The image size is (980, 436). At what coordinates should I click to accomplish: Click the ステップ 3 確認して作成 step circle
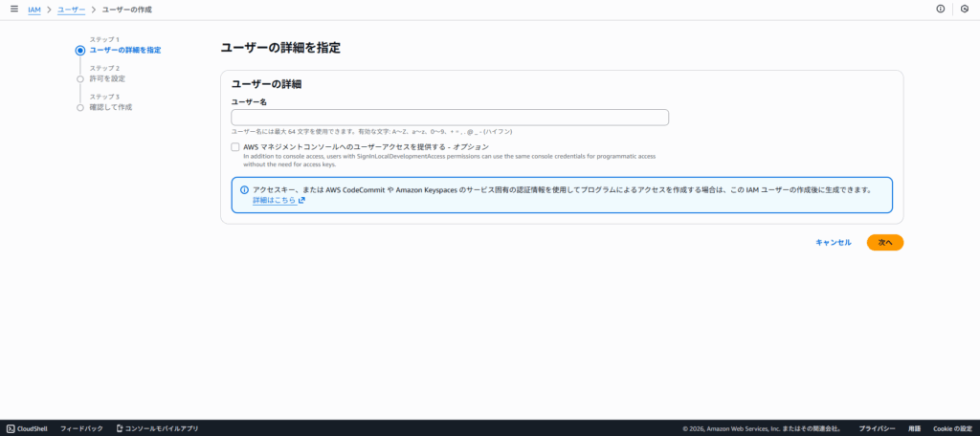click(x=80, y=108)
